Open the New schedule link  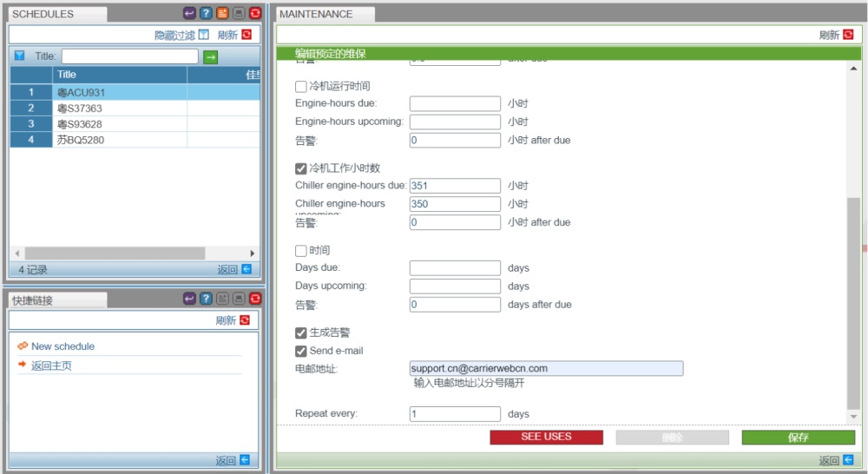(62, 346)
